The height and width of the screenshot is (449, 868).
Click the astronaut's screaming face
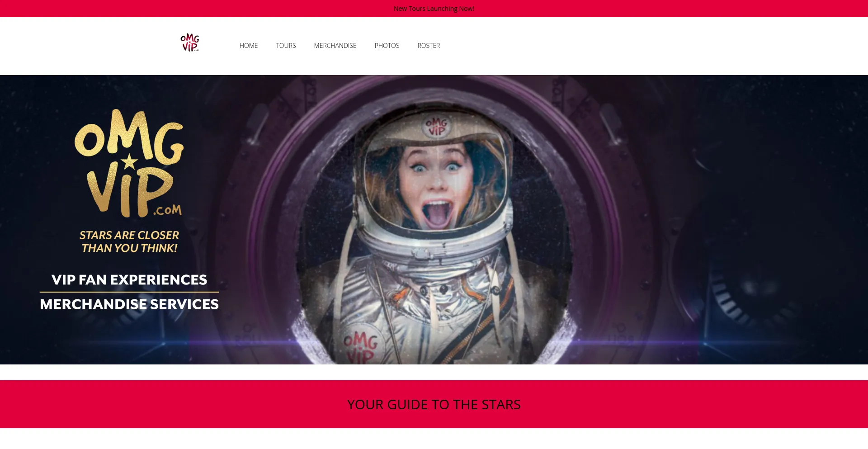click(435, 185)
